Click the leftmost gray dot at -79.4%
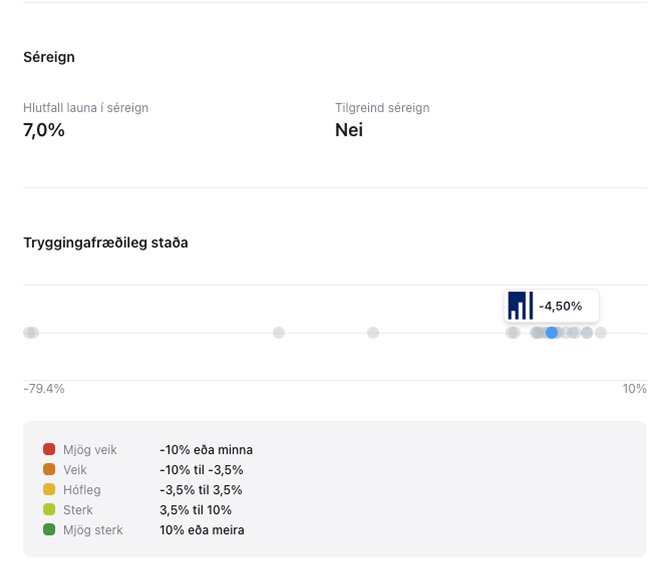 pyautogui.click(x=29, y=332)
